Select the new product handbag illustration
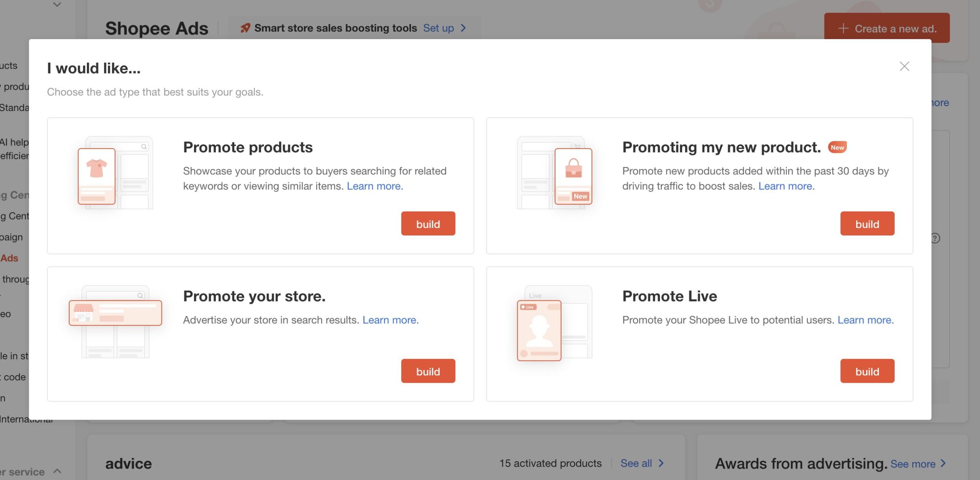This screenshot has height=480, width=980. click(x=555, y=173)
